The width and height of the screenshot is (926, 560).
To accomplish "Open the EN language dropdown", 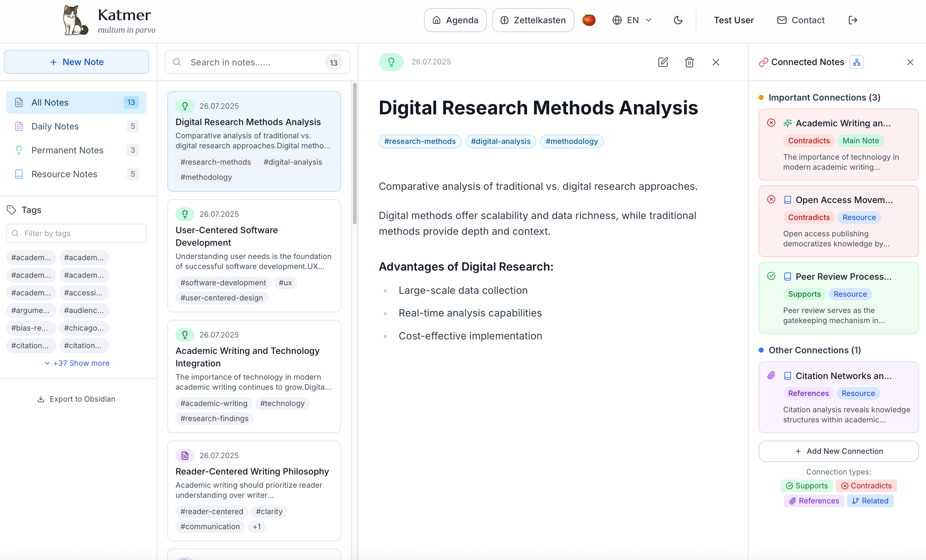I will coord(632,20).
